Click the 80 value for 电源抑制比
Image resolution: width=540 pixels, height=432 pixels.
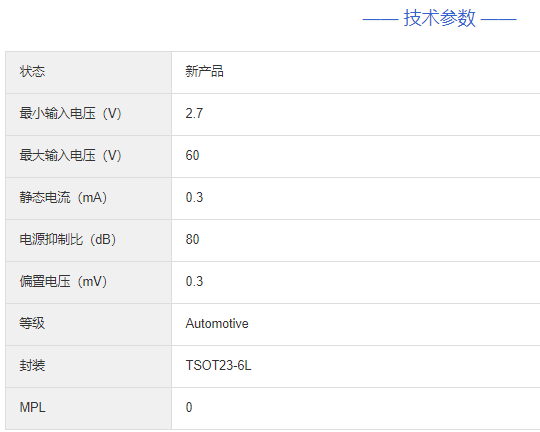[192, 239]
